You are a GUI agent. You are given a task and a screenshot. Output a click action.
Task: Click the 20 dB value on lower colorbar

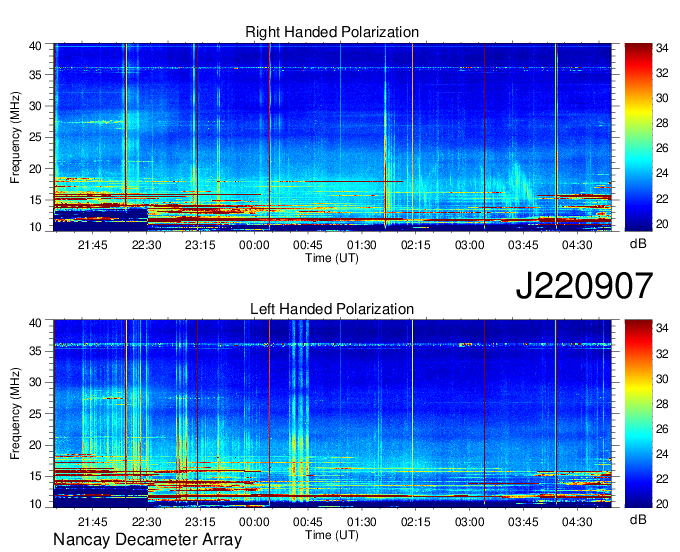662,504
